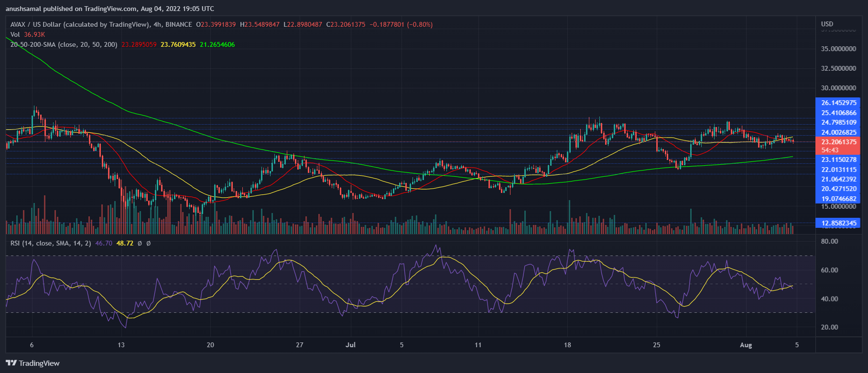Click the purple RSI value 46.70
Screen dimensions: 868x373
pyautogui.click(x=104, y=243)
